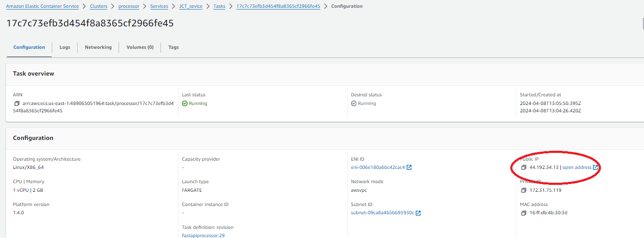The height and width of the screenshot is (238, 644).
Task: Open the Tasks breadcrumb link
Action: (219, 6)
